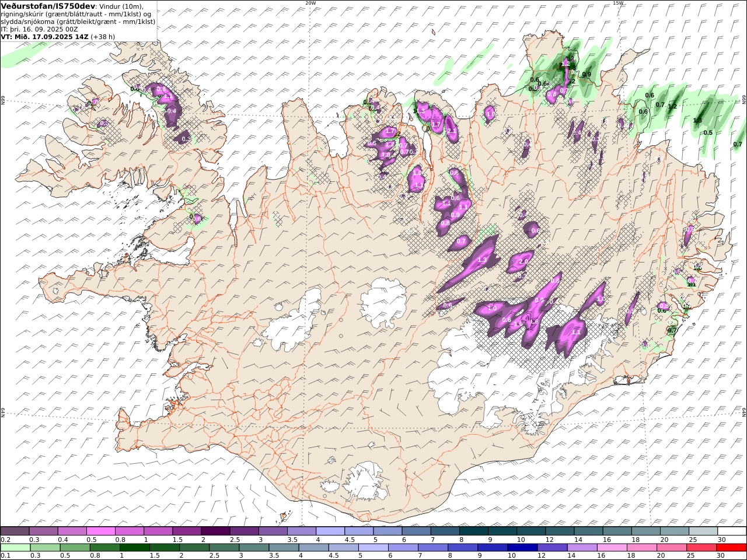Click the bright red swatch ending lower legend row
Viewport: 747px width, 560px height.
pos(731,548)
